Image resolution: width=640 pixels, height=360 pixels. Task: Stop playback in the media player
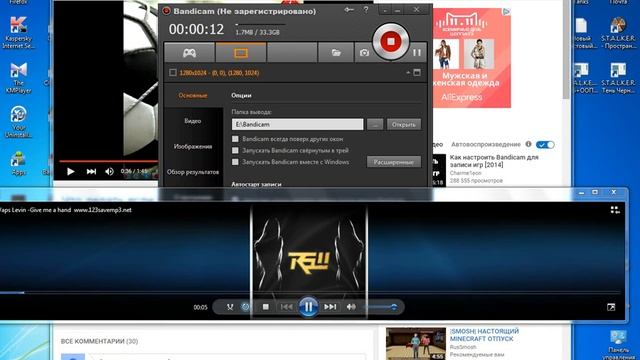(266, 307)
